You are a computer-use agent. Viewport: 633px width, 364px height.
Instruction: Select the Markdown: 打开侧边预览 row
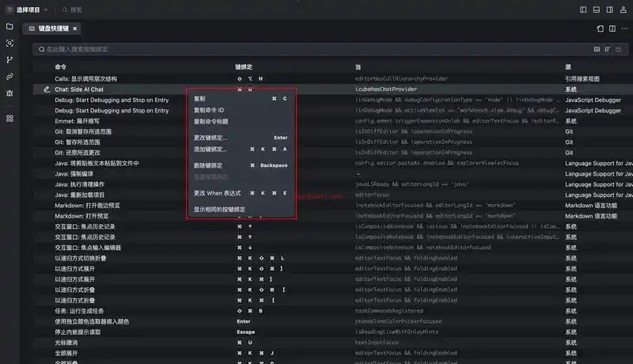333,206
